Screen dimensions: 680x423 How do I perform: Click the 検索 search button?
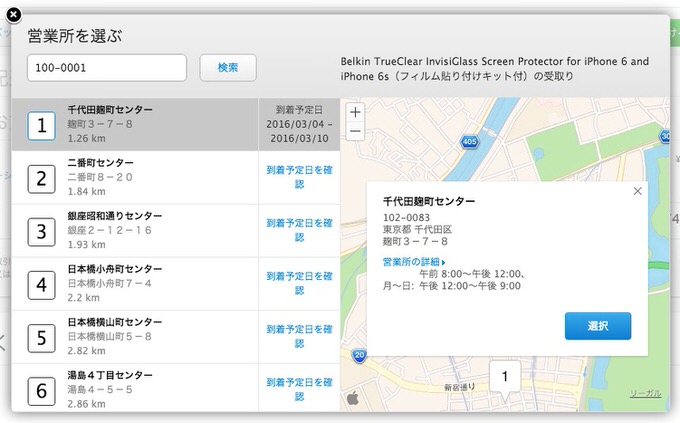point(228,68)
